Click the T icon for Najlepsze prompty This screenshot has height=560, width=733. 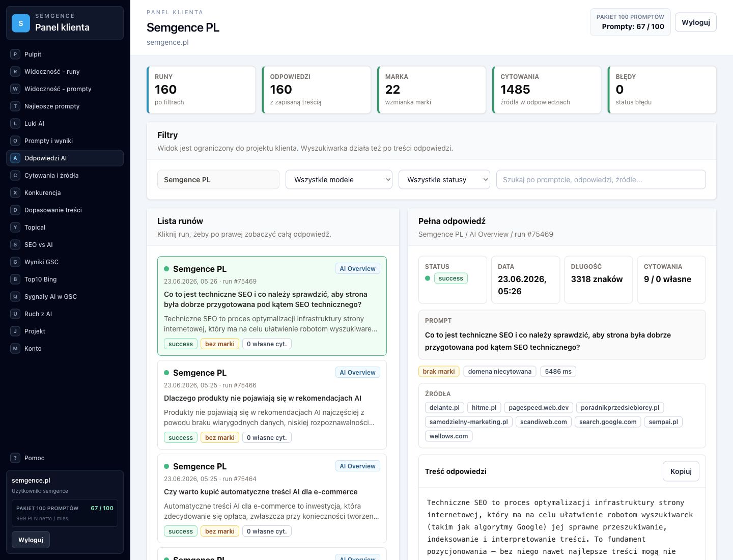pyautogui.click(x=15, y=106)
